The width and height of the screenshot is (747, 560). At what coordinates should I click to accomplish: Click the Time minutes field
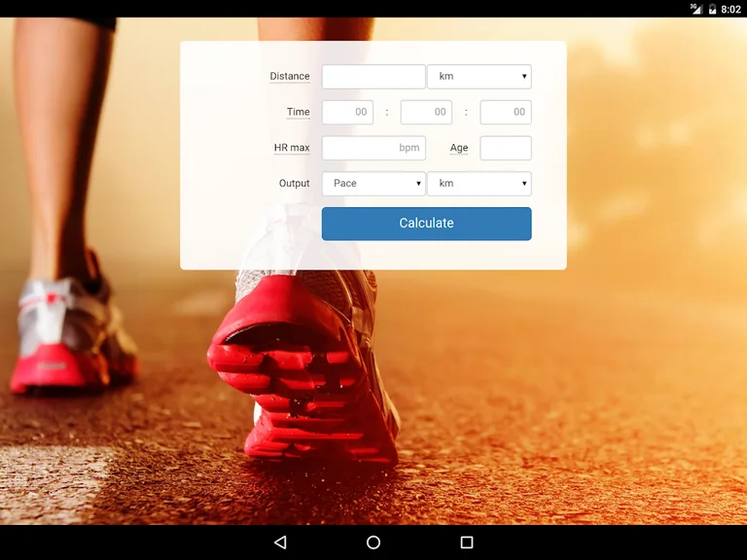426,113
